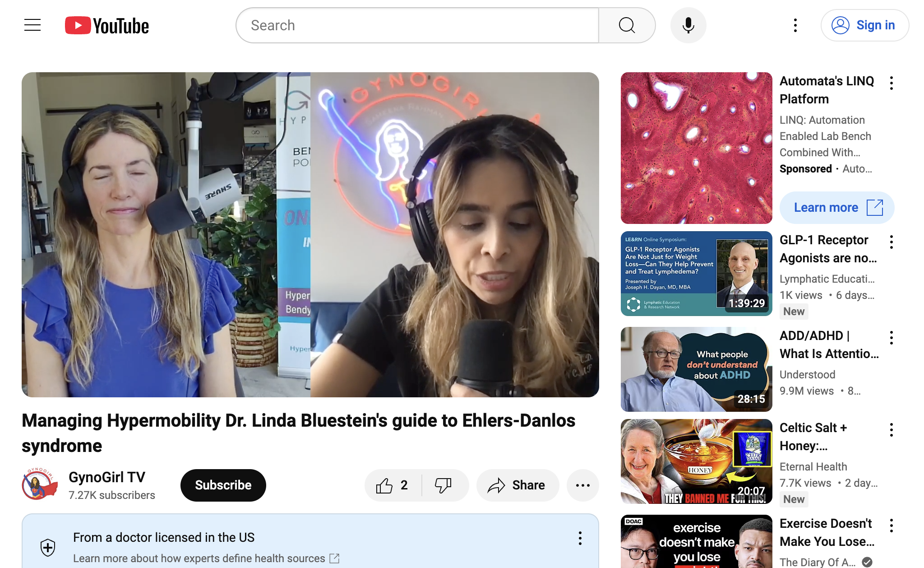Open options for Celtic Salt video
Viewport: 924px width, 568px height.
(892, 430)
